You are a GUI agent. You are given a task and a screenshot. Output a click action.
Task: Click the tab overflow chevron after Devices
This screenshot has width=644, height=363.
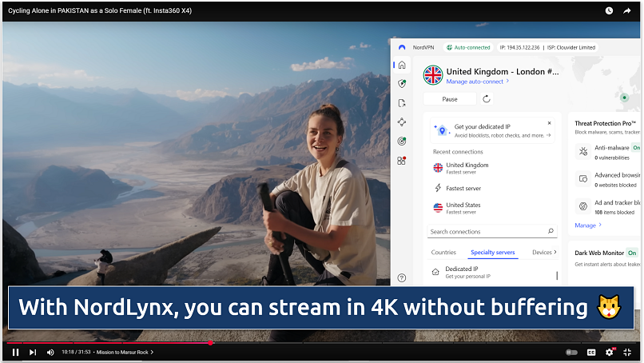[555, 252]
